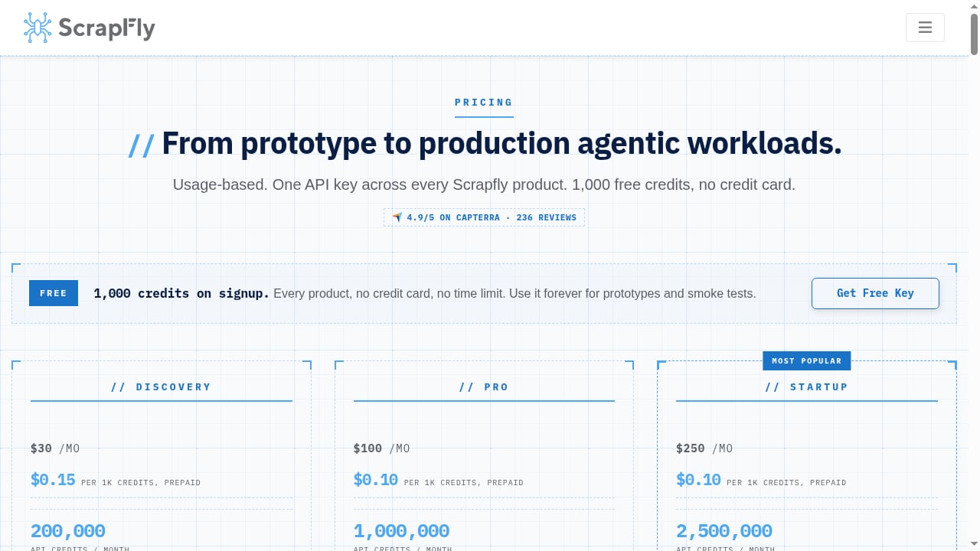Select the // DISCOVERY plan heading
This screenshot has width=980, height=551.
(x=161, y=387)
